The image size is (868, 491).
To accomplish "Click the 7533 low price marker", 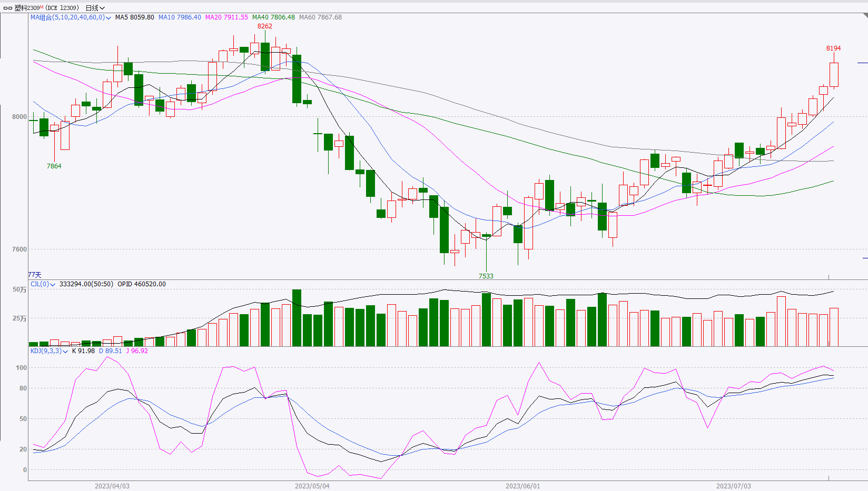I will (x=486, y=276).
